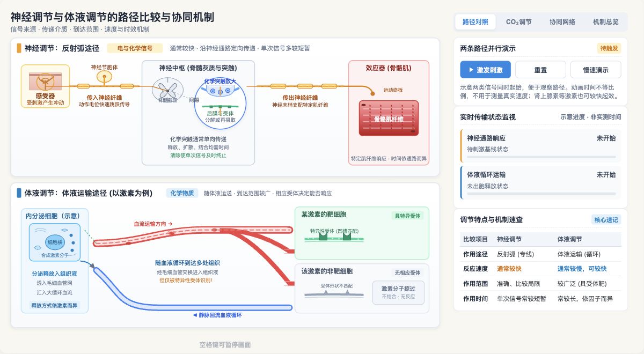Click the 骨骼肌纤维 muscle block

(389, 117)
